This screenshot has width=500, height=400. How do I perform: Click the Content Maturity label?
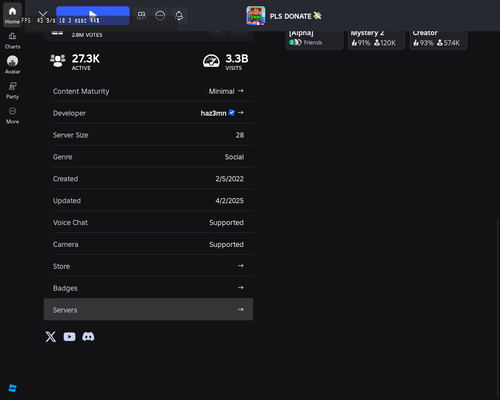(81, 91)
